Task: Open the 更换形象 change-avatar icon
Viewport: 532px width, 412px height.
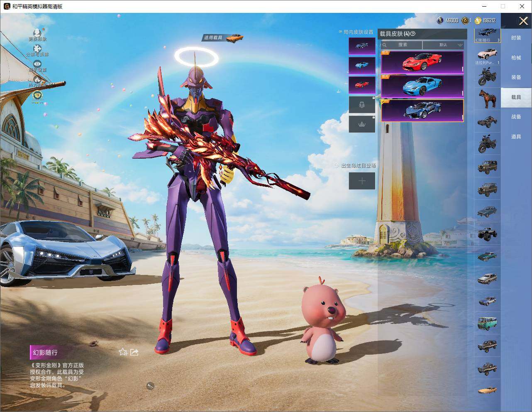Action: tap(37, 33)
